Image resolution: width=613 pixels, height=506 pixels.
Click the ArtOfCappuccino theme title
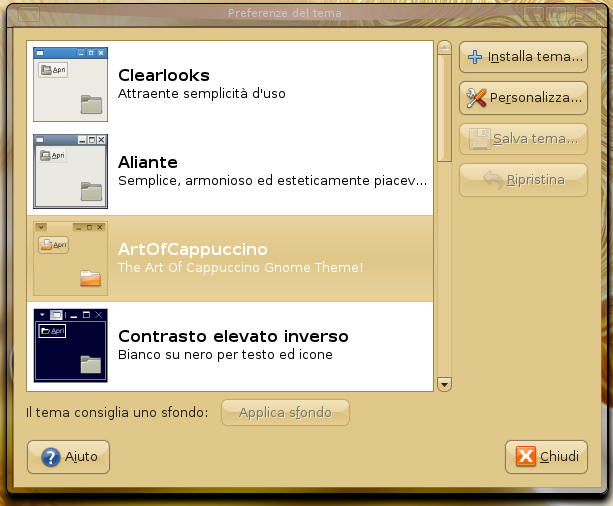point(193,249)
